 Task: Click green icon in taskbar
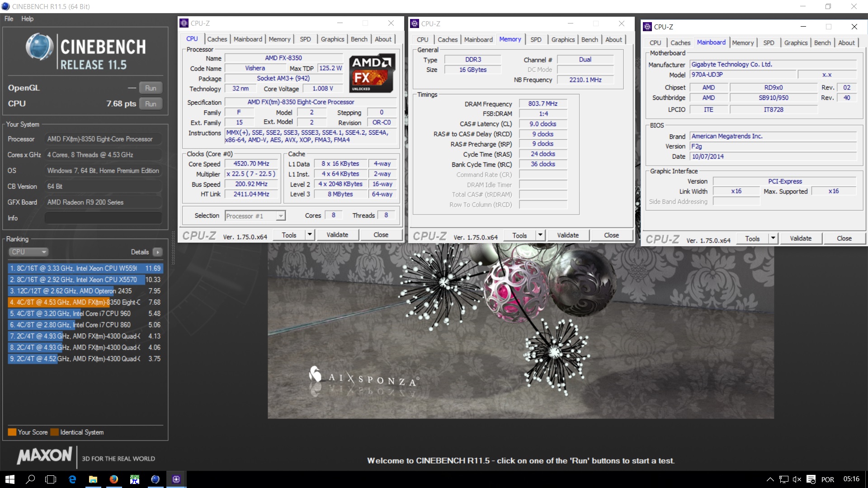(135, 479)
